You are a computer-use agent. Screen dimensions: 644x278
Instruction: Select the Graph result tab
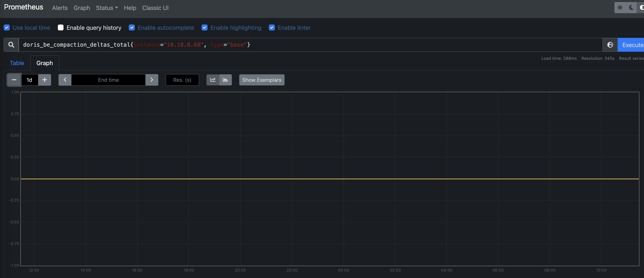pos(45,63)
